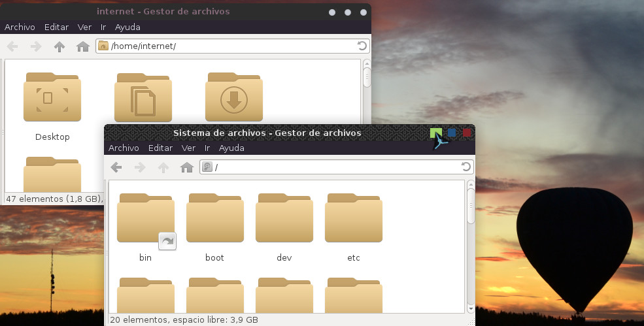Click the red square window button
644x326 pixels.
coord(467,133)
